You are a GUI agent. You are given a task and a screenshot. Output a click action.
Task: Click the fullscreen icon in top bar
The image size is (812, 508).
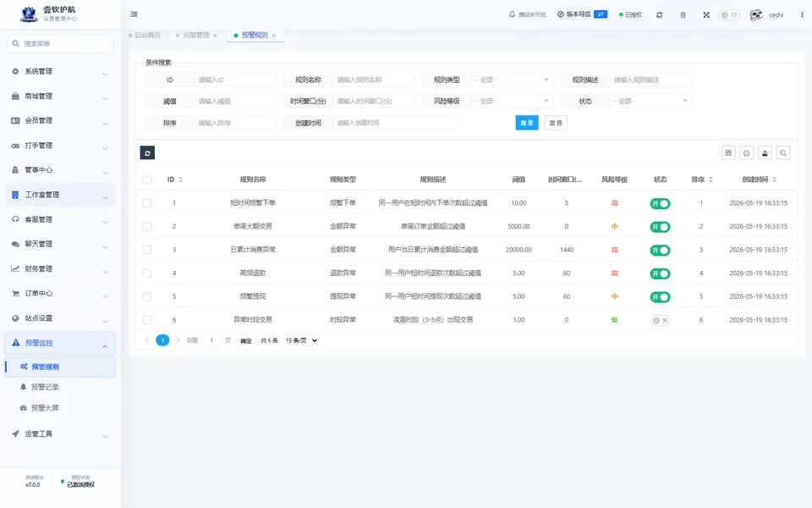706,15
